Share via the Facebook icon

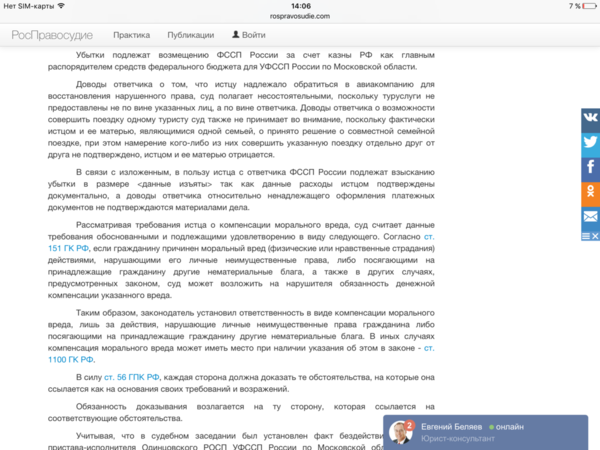pyautogui.click(x=590, y=166)
